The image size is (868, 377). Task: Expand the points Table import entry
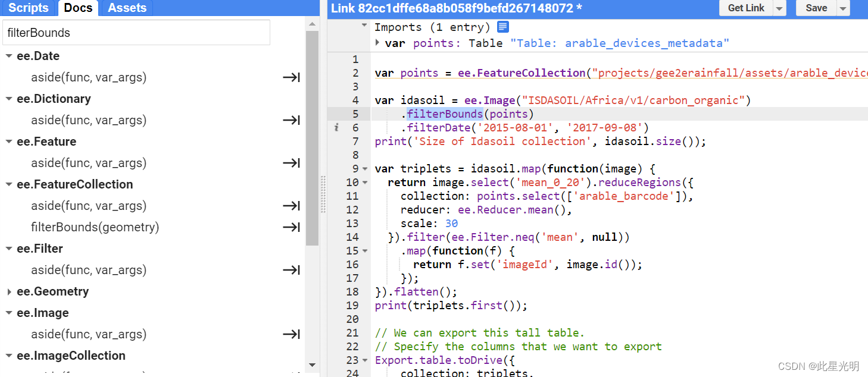point(377,43)
